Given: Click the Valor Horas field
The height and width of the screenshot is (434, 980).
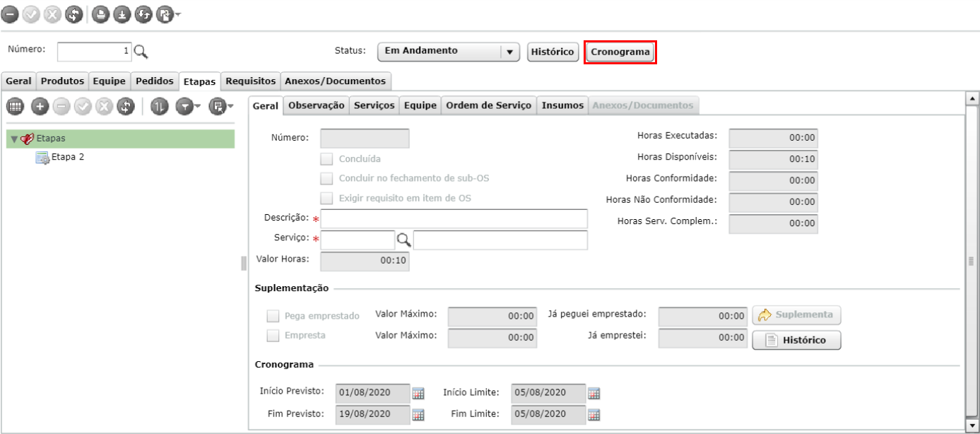Looking at the screenshot, I should pos(365,261).
